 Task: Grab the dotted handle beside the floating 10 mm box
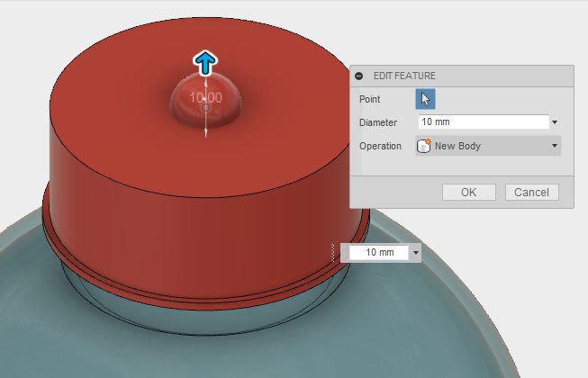[x=333, y=253]
